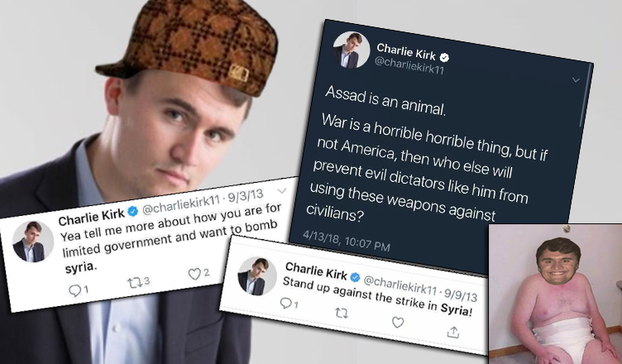This screenshot has height=364, width=622.
Task: Click the reply icon on the 9/3/13 tweet
Action: [x=74, y=290]
